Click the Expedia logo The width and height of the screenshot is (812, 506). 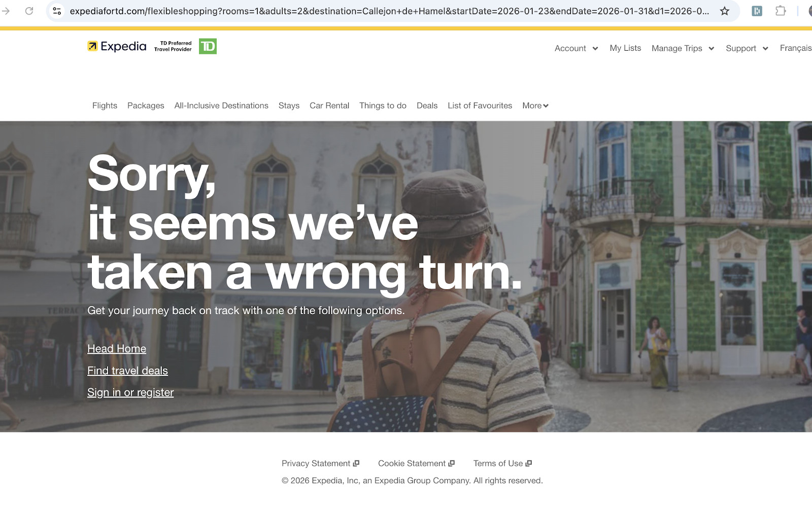tap(117, 46)
